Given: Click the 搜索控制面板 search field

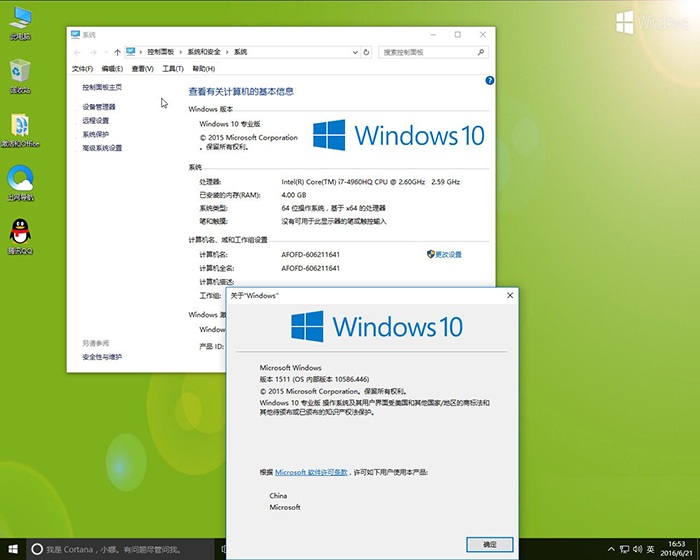Looking at the screenshot, I should [x=422, y=51].
